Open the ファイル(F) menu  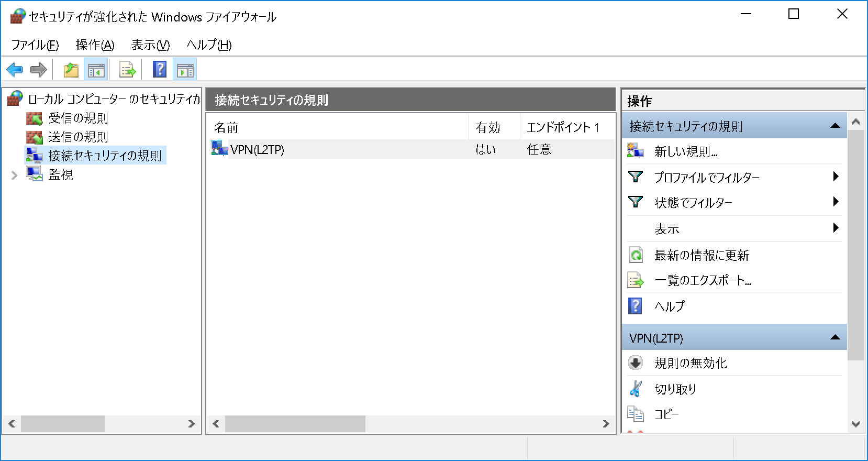[35, 45]
